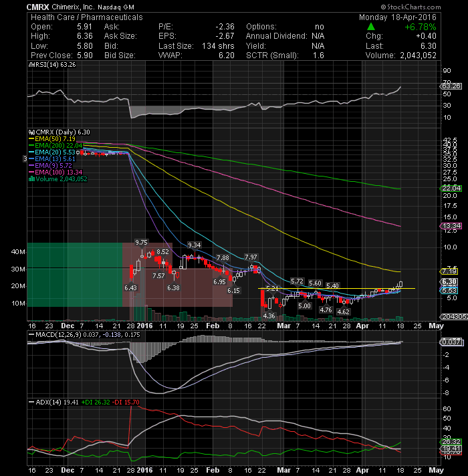
Task: Click the 4.76 low price label
Action: [326, 310]
